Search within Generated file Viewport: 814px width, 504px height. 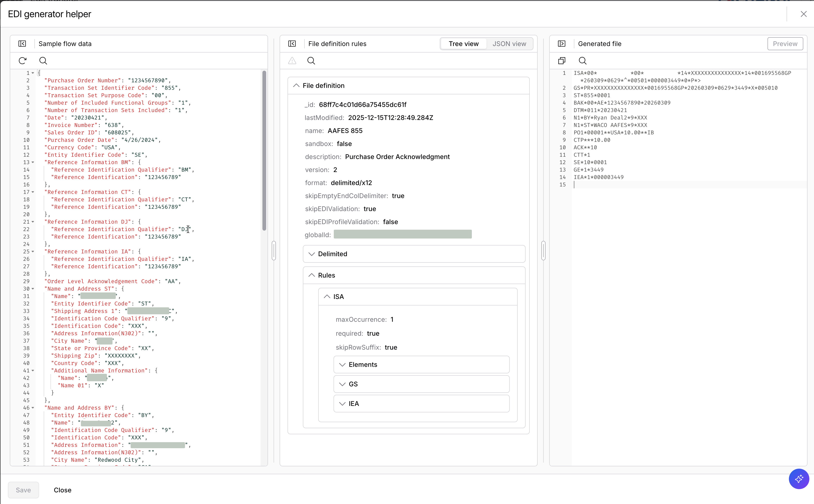[x=582, y=61]
